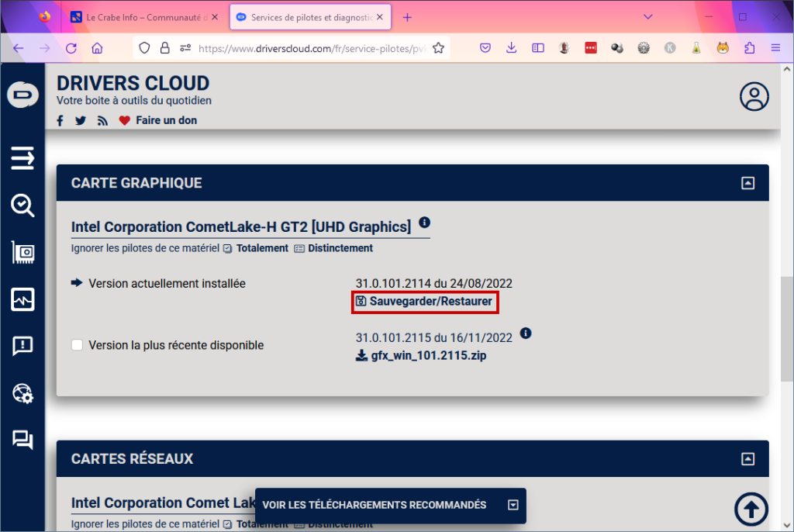Open the sidebar menu list icon

tap(22, 158)
